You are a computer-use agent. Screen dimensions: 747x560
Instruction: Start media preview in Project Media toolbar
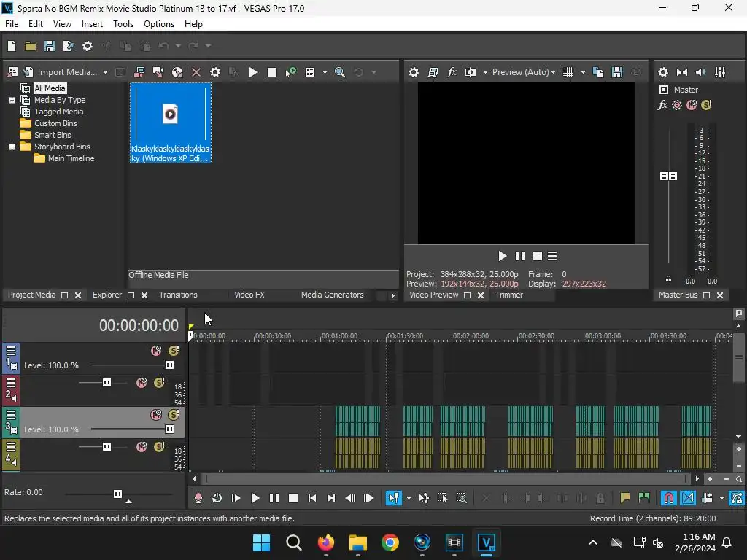click(253, 72)
